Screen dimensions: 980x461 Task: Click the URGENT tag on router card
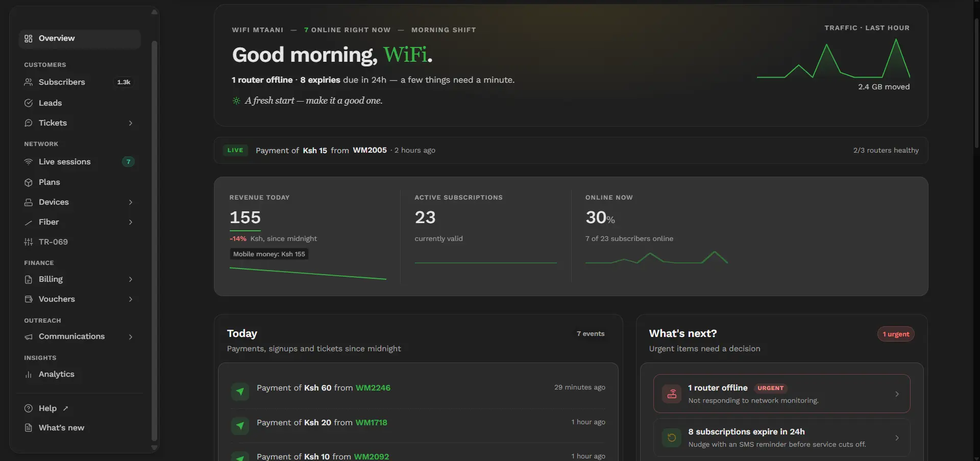click(771, 389)
